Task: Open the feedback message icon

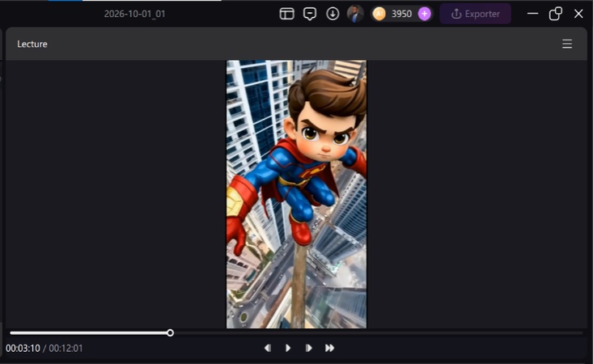Action: coord(310,14)
